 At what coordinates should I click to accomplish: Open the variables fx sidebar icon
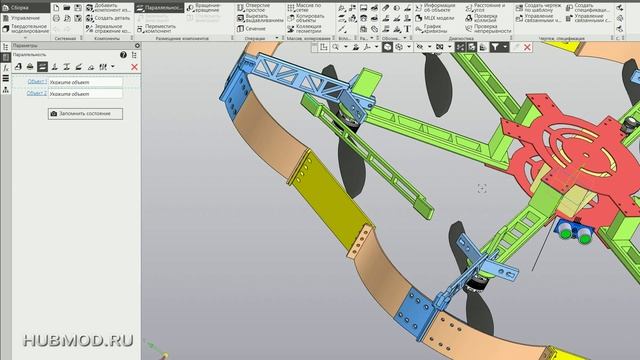(6, 68)
